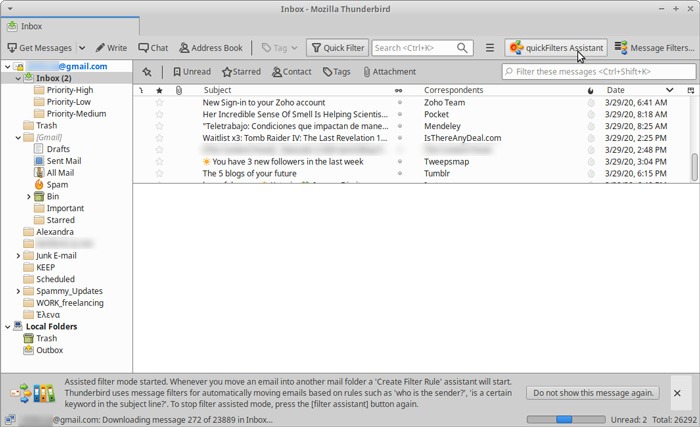700x427 pixels.
Task: Toggle the Quick Filter bar
Action: click(x=338, y=48)
